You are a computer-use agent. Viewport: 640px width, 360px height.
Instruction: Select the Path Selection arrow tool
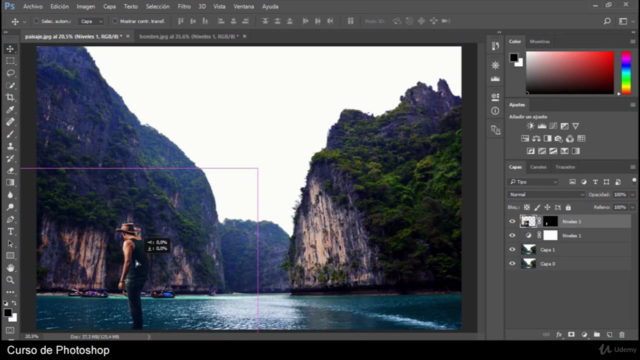(x=11, y=244)
